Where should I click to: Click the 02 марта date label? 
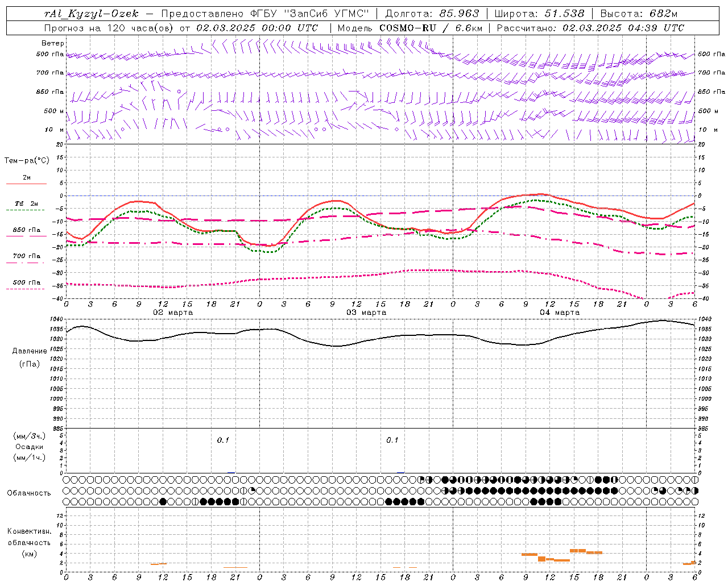point(173,313)
